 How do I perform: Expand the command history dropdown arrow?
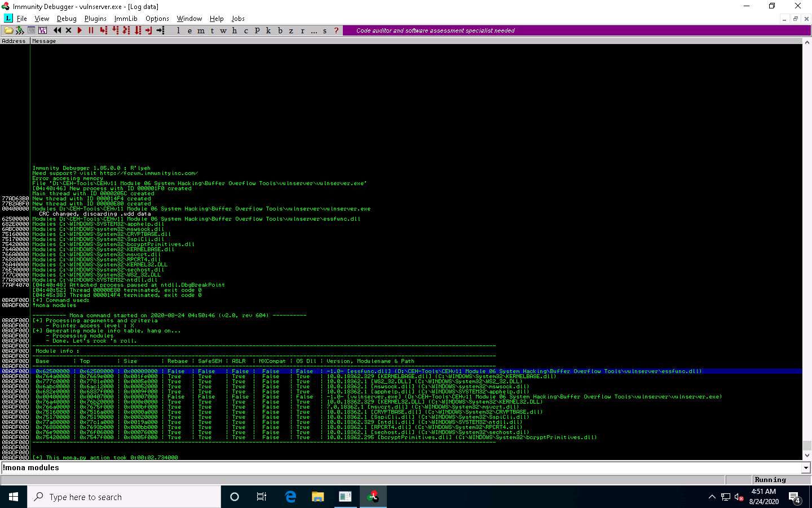coord(806,468)
